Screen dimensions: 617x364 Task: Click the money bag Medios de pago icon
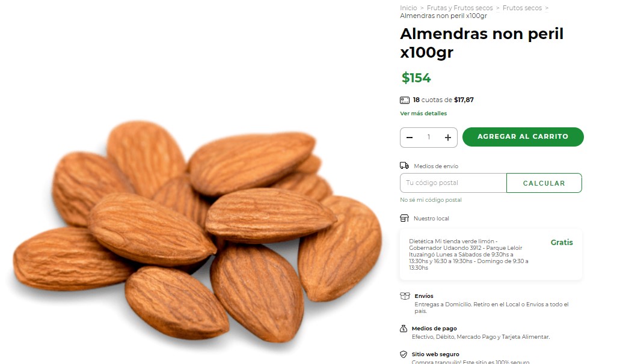click(404, 329)
